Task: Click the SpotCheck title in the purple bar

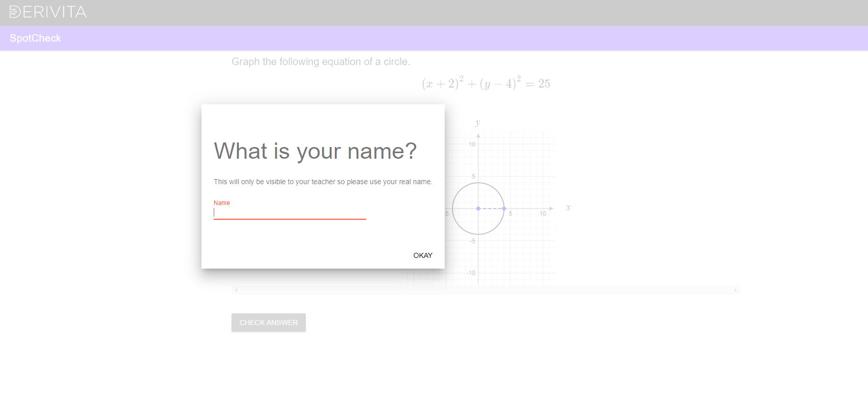Action: (x=35, y=38)
